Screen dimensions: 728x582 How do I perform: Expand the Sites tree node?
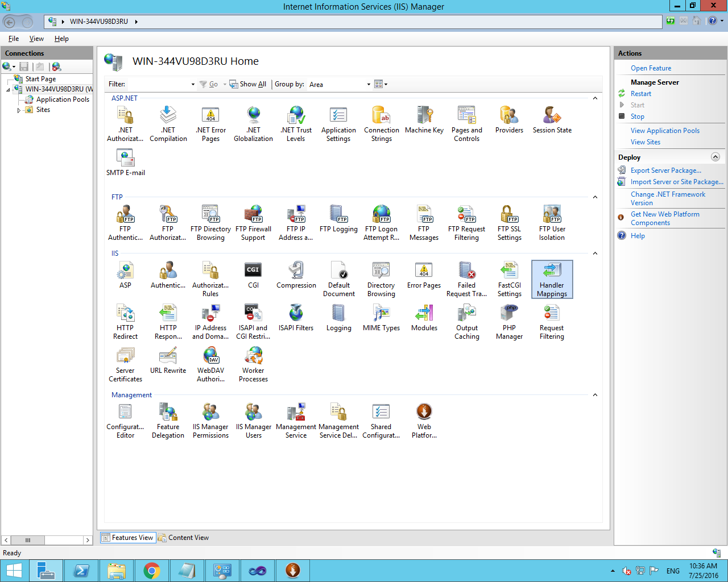[x=19, y=110]
